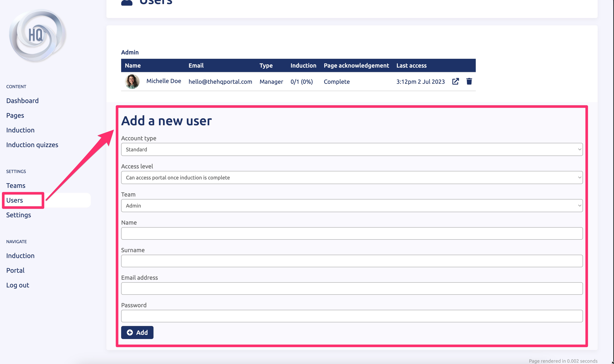Click the Induction column header

(x=304, y=66)
